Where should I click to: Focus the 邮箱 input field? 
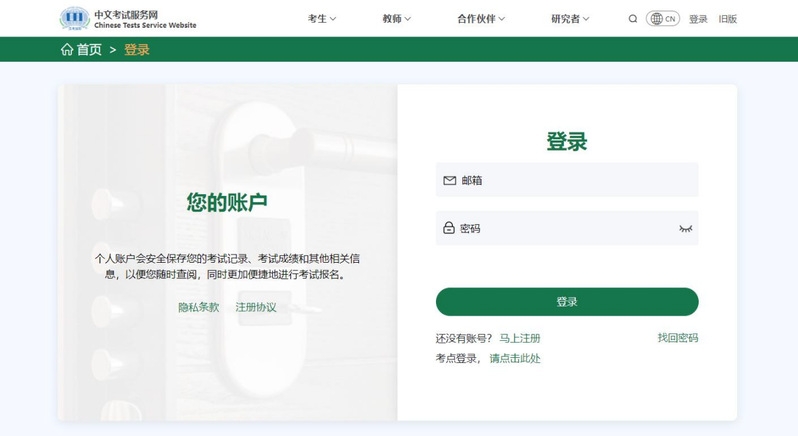pyautogui.click(x=567, y=180)
